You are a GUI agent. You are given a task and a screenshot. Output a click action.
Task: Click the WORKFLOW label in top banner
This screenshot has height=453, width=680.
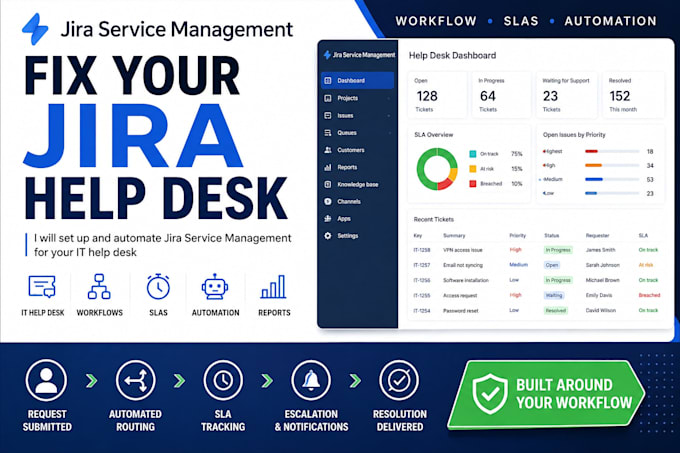436,21
